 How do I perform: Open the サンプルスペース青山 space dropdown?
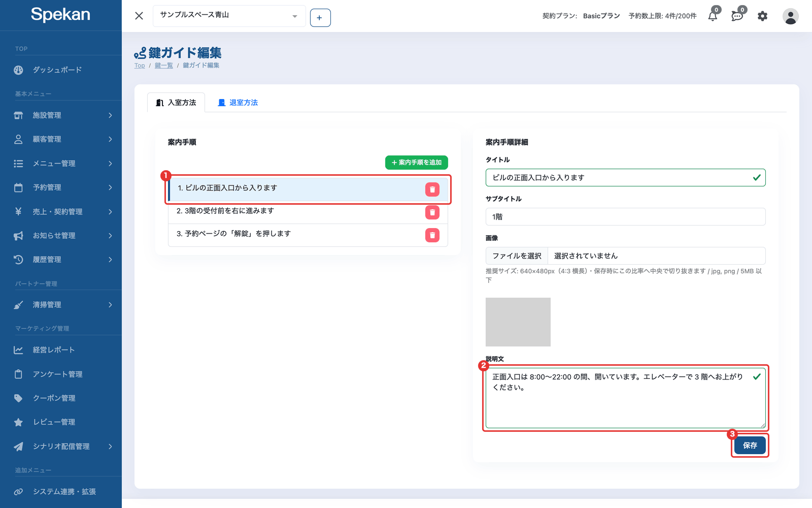pyautogui.click(x=229, y=16)
